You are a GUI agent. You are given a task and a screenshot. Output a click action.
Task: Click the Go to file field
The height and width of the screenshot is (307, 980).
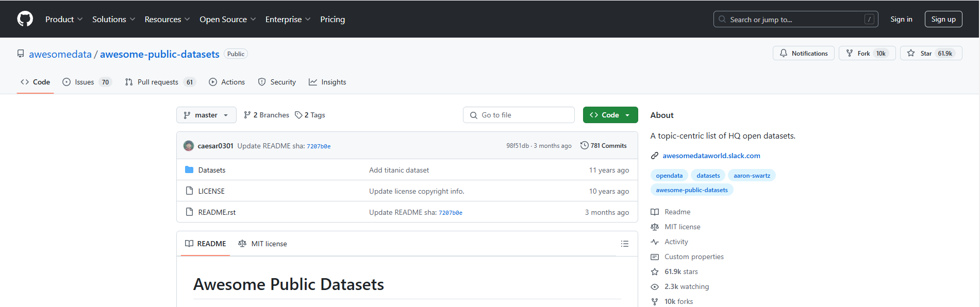click(x=519, y=115)
